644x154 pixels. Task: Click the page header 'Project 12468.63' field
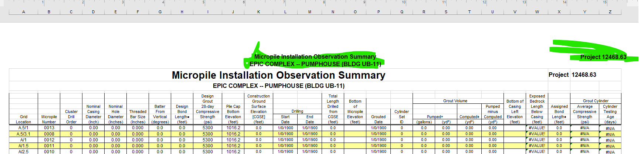pyautogui.click(x=603, y=57)
